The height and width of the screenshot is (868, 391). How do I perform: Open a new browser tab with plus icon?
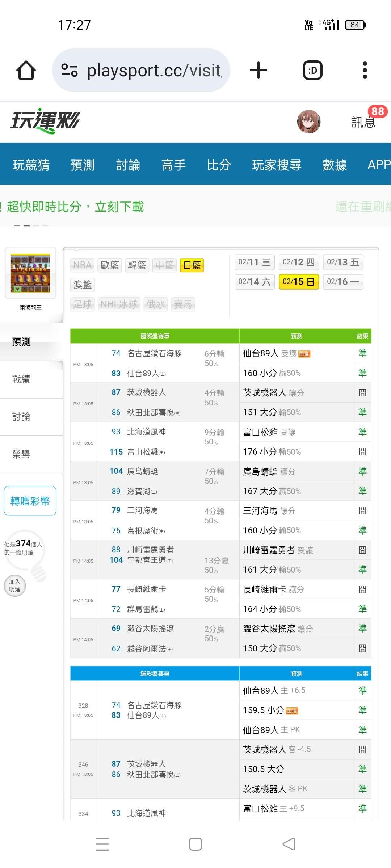(258, 70)
